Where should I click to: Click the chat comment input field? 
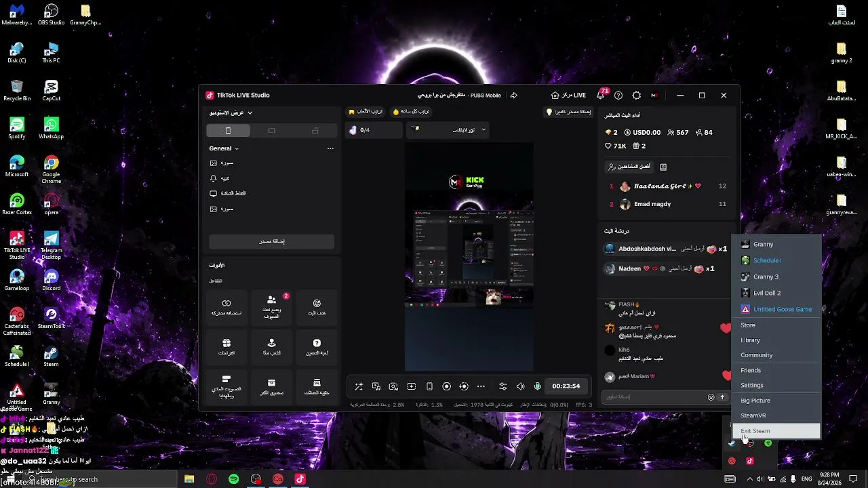tap(654, 397)
